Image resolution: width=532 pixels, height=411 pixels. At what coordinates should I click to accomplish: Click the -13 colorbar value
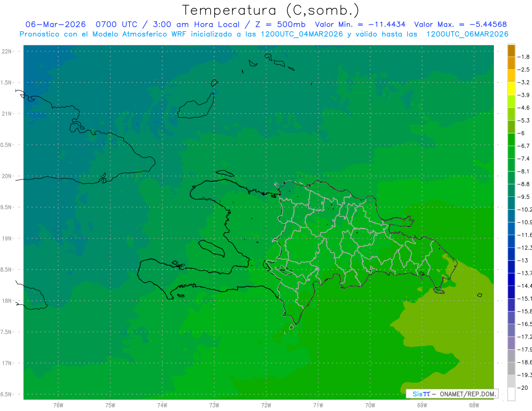(x=523, y=260)
